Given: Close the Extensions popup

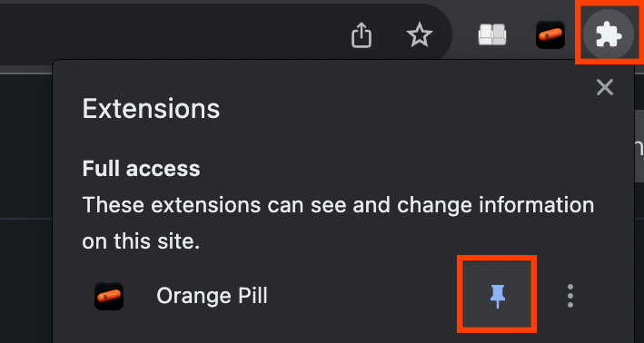Looking at the screenshot, I should pos(605,87).
